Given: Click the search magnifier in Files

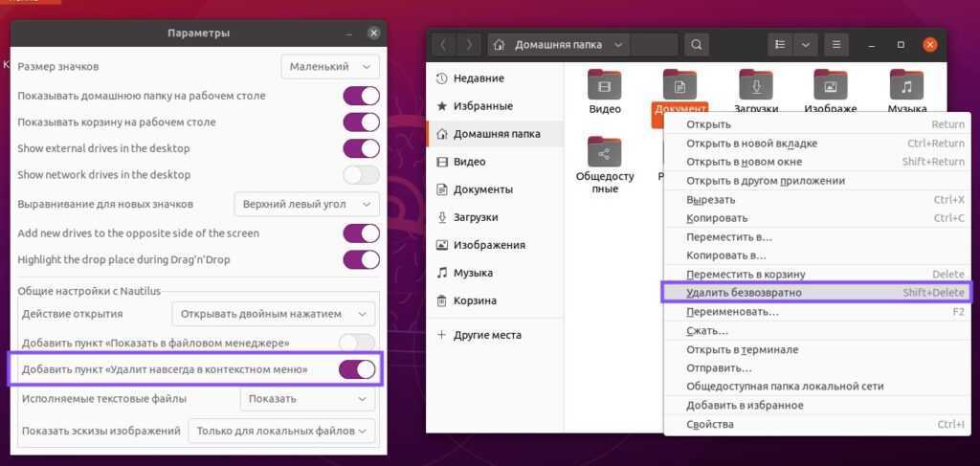Looking at the screenshot, I should pos(697,45).
